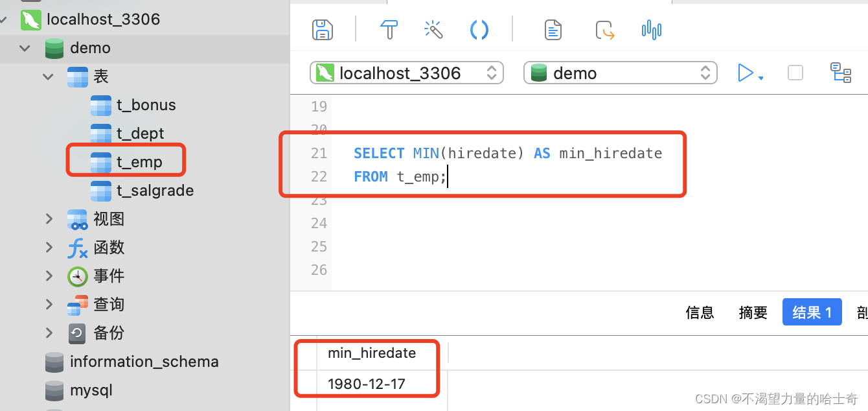Click the code snippet parentheses icon
The image size is (868, 411).
click(479, 30)
